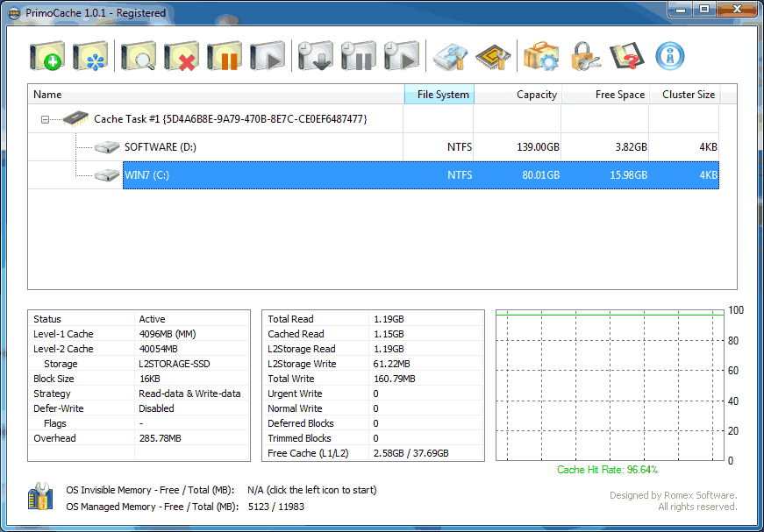Minimize the PrimoCache window
Viewport: 764px width, 532px height.
[682, 10]
